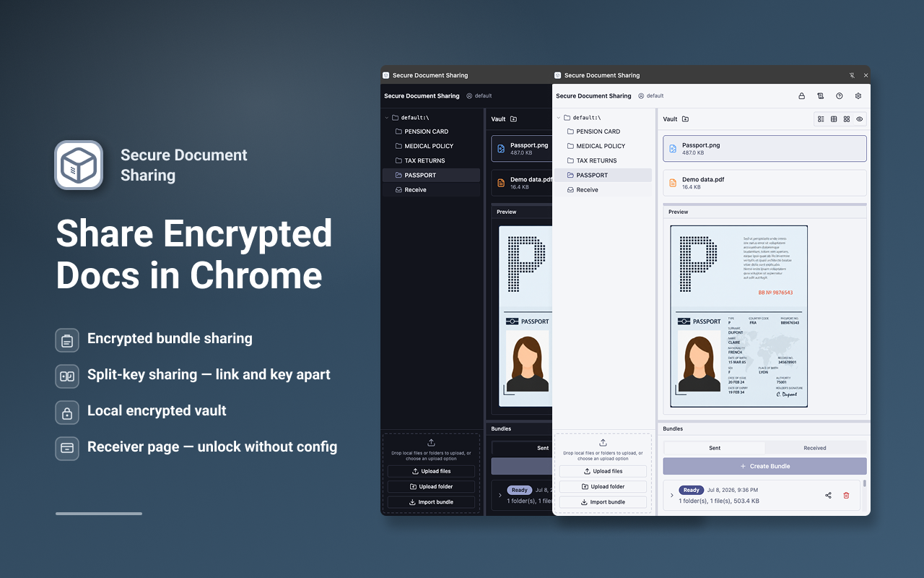The height and width of the screenshot is (578, 924).
Task: Click new folder icon beside Vault, light window
Action: pyautogui.click(x=685, y=119)
